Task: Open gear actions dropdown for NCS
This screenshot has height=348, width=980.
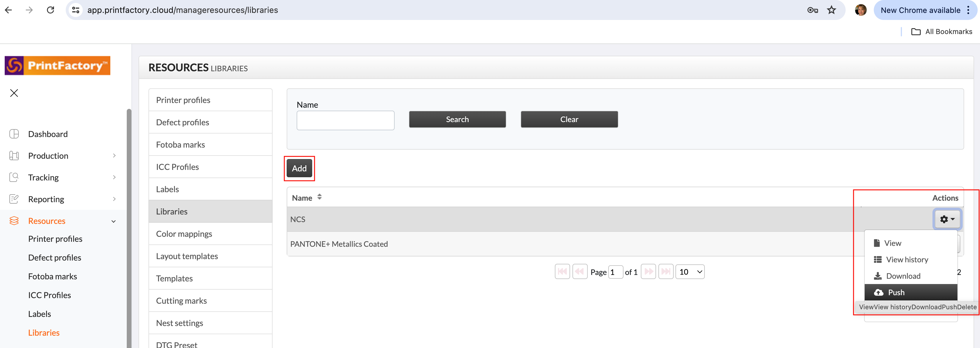Action: [947, 219]
